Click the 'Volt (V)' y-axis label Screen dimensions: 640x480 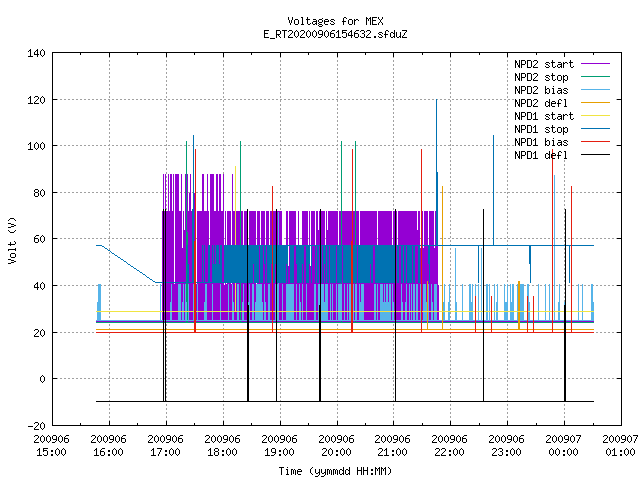[x=13, y=240]
